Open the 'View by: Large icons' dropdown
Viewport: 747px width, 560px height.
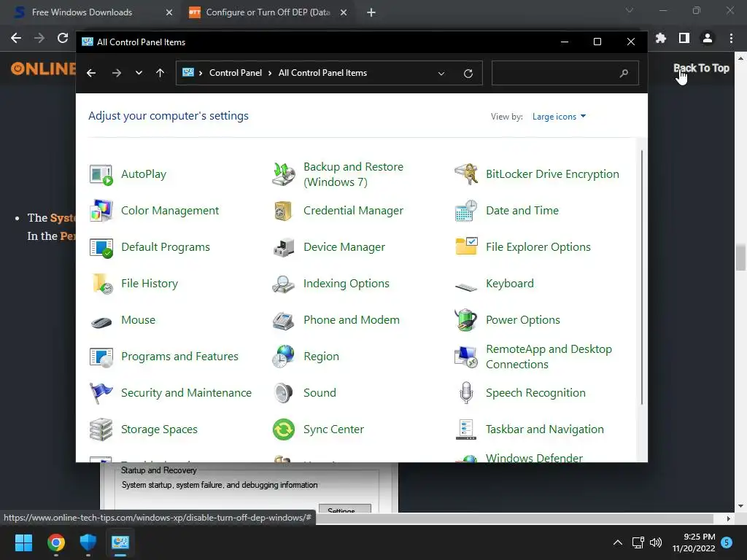point(559,117)
